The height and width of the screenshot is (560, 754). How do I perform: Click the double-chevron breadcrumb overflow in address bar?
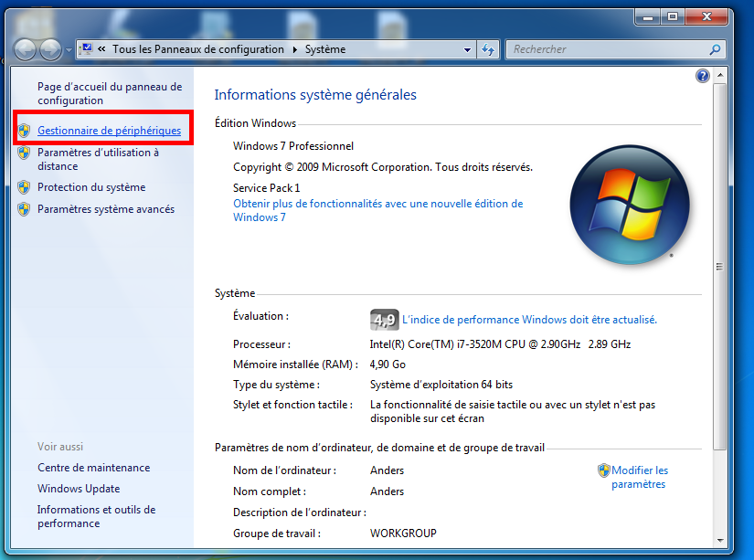pyautogui.click(x=101, y=49)
